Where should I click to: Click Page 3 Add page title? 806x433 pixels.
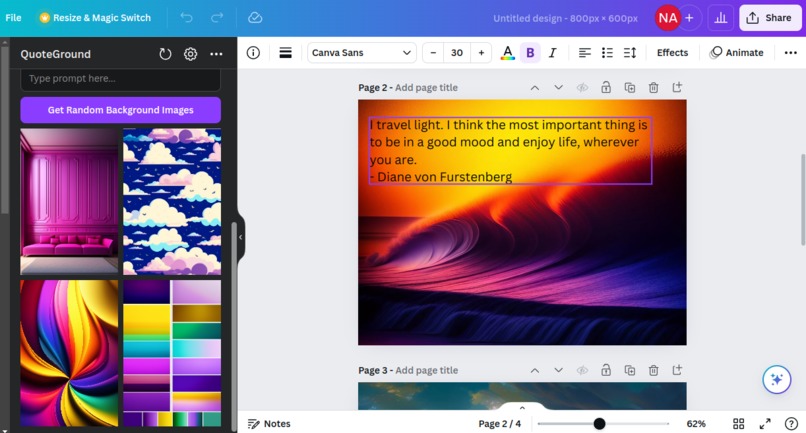pos(426,371)
